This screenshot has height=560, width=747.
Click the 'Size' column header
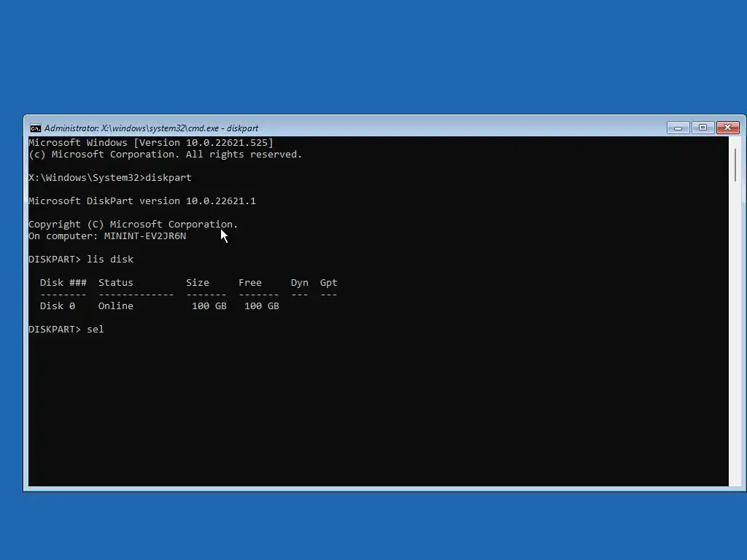pyautogui.click(x=198, y=283)
